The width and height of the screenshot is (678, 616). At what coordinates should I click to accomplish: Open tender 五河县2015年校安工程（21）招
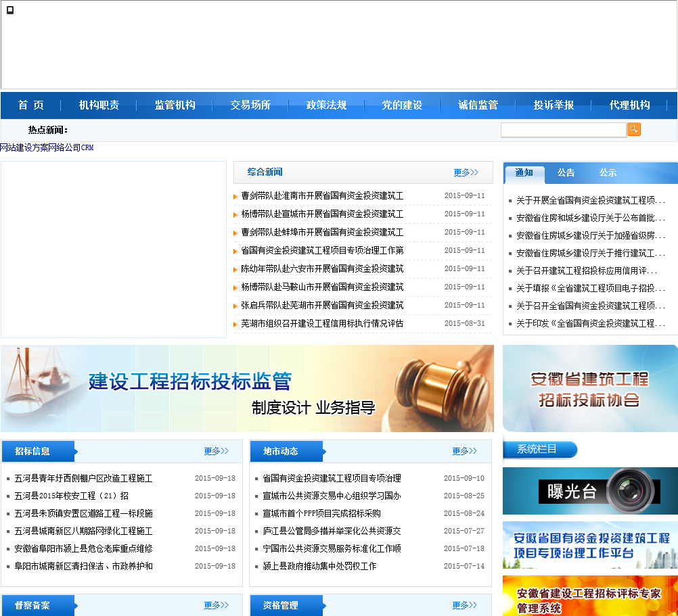71,496
